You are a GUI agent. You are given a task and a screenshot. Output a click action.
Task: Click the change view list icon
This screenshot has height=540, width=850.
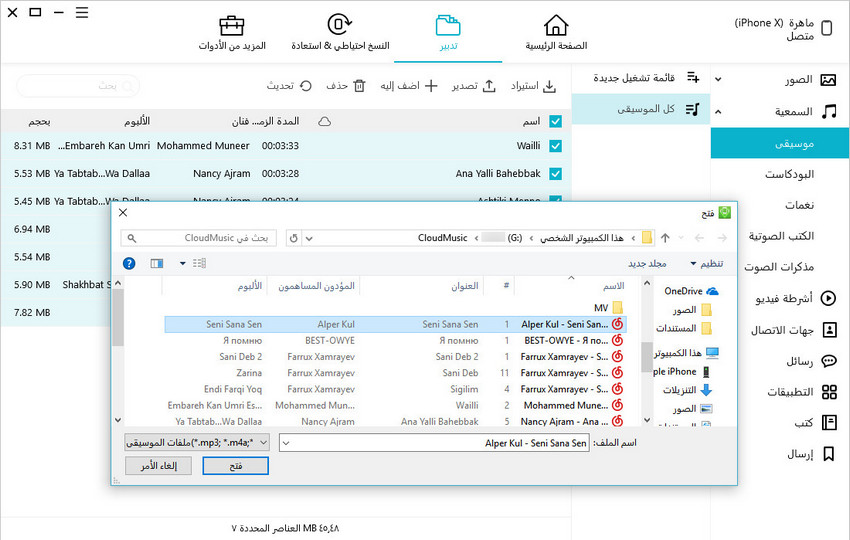point(199,263)
